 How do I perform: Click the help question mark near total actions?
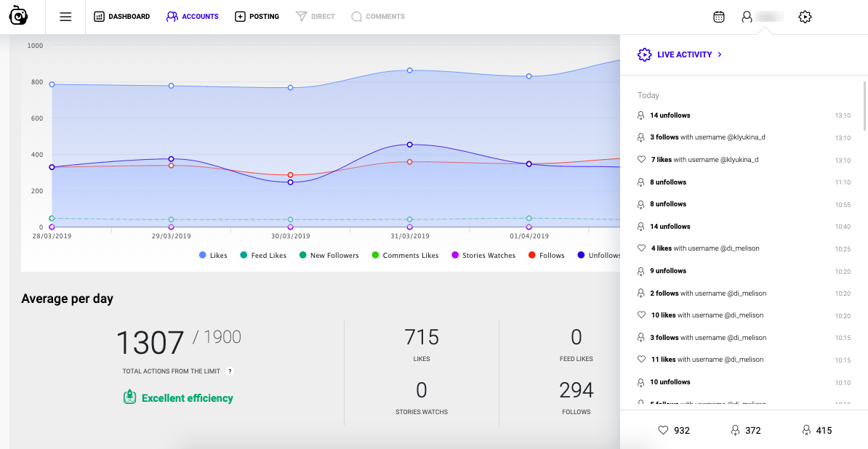[230, 371]
